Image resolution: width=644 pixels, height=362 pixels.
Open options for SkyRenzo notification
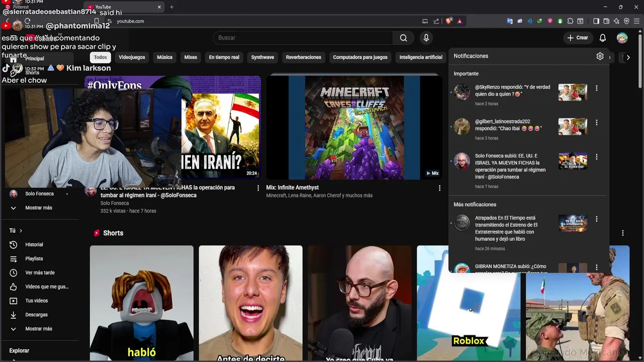click(597, 88)
